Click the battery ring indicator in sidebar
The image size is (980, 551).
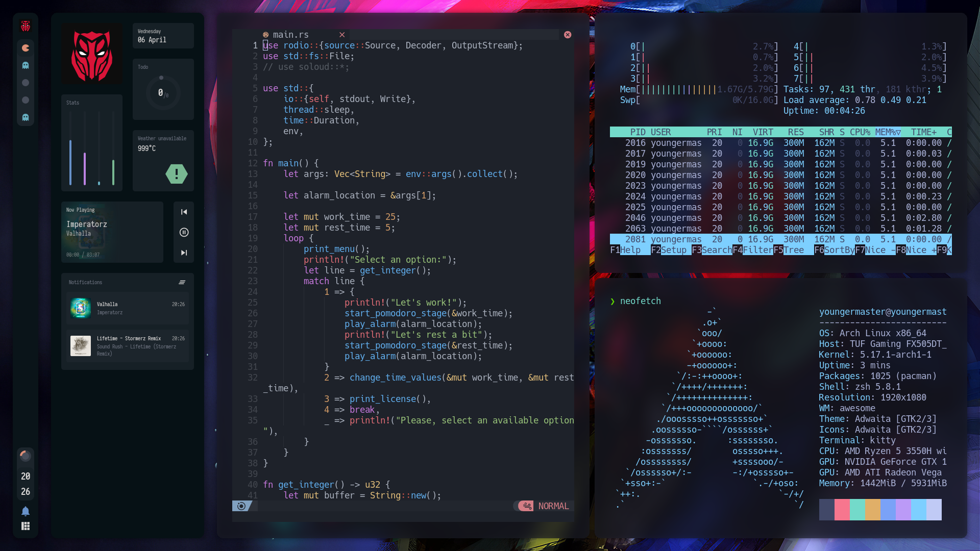pyautogui.click(x=26, y=456)
